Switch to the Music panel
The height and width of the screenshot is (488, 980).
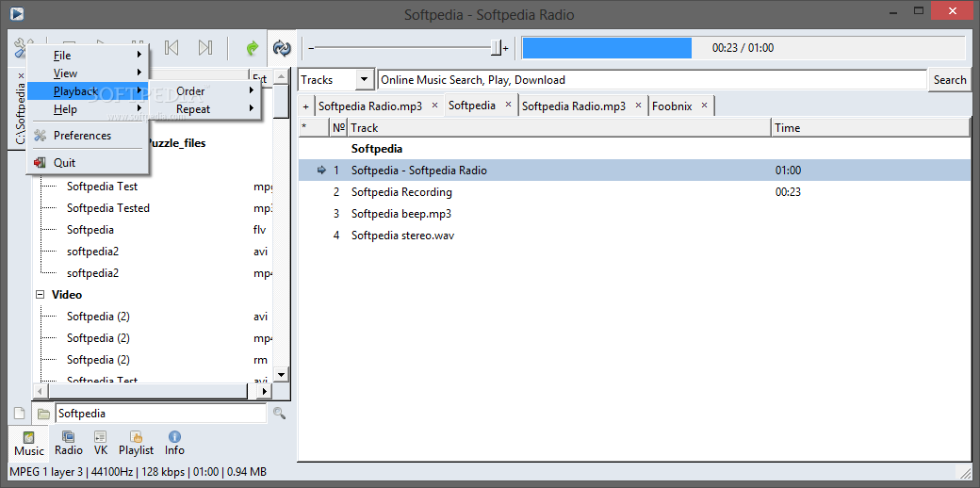[x=29, y=444]
